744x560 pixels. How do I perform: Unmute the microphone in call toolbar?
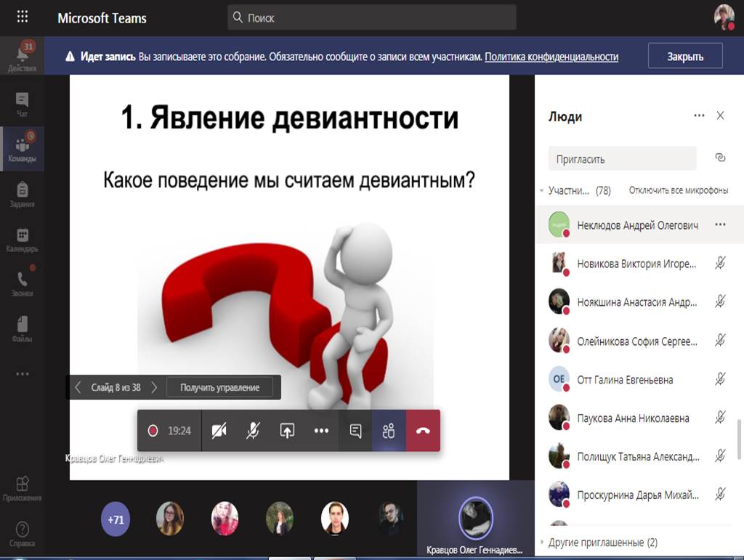[253, 431]
